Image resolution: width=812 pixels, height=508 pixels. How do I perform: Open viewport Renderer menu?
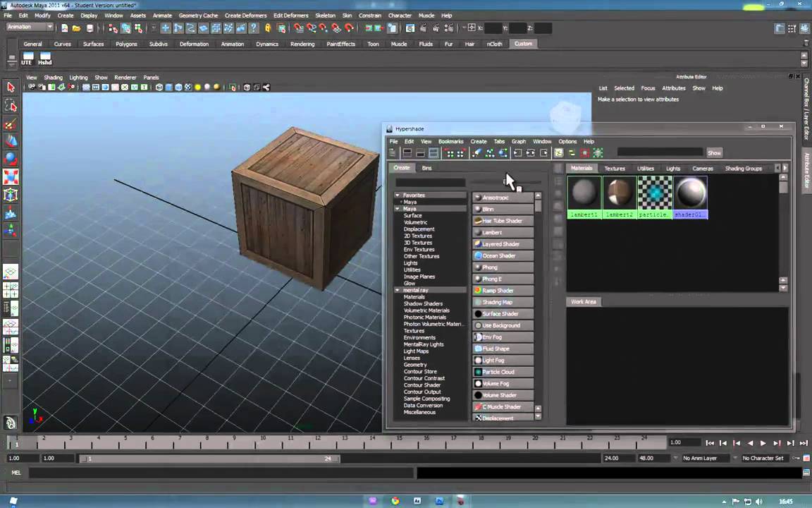pos(125,78)
